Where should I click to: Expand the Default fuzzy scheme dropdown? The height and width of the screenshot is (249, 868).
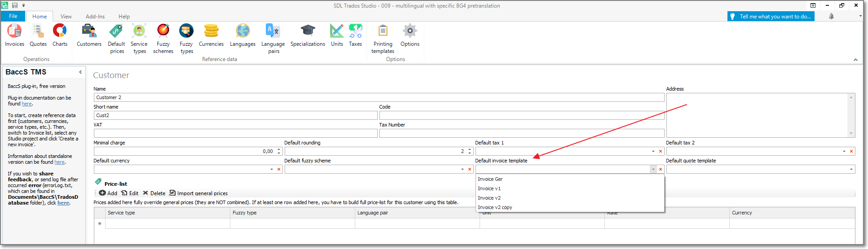[x=463, y=169]
